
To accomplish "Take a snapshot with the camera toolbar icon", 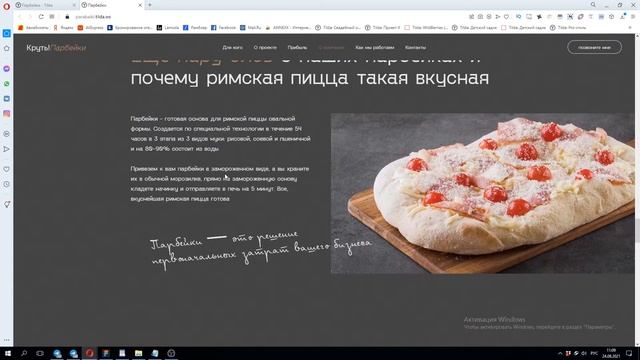I will click(x=480, y=17).
